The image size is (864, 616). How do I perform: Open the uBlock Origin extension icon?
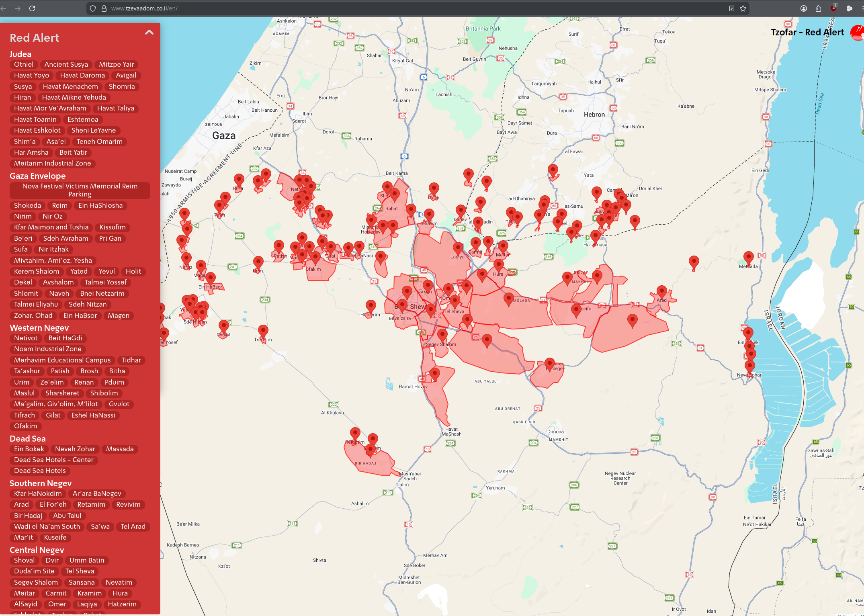(833, 8)
